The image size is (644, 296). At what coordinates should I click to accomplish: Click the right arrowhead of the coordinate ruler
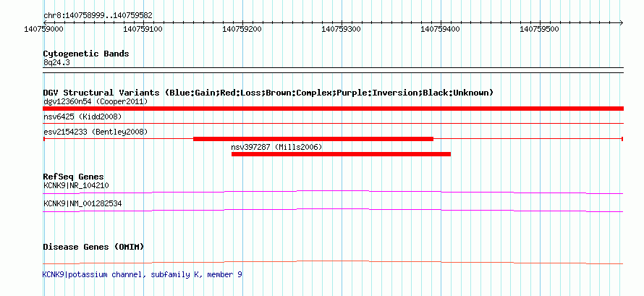pyautogui.click(x=621, y=22)
